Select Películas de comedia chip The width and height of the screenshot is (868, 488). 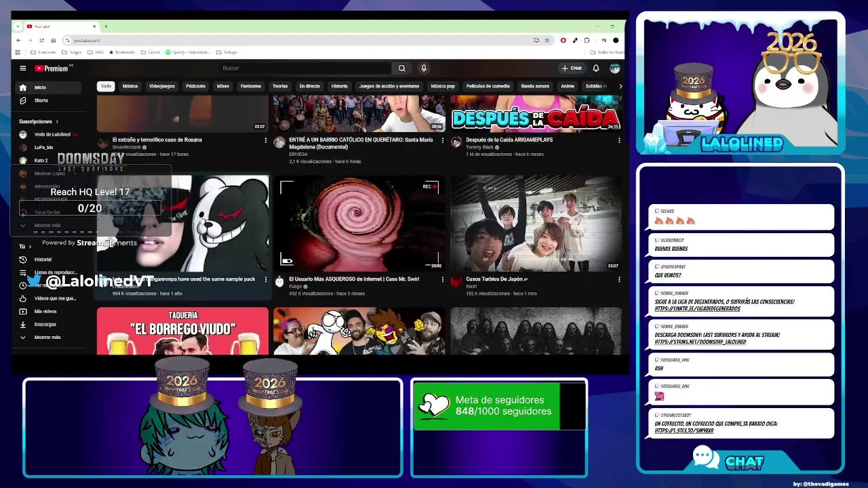(x=488, y=86)
